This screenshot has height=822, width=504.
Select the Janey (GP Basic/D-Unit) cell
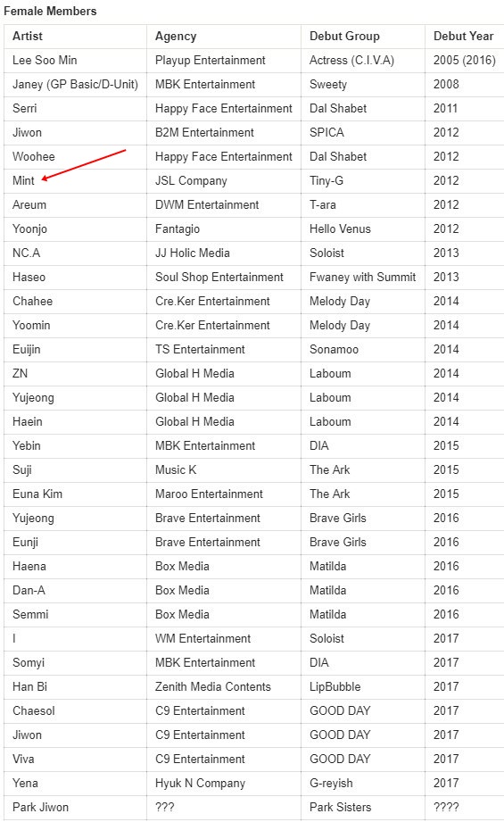tap(76, 85)
